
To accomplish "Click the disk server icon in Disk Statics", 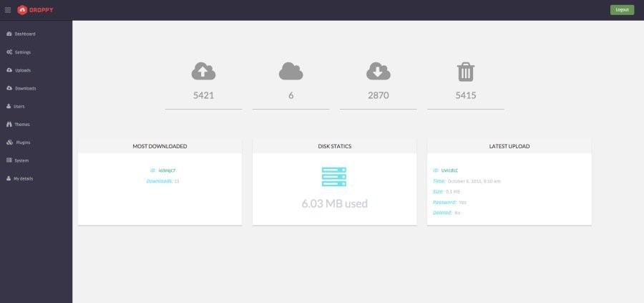I will (334, 178).
